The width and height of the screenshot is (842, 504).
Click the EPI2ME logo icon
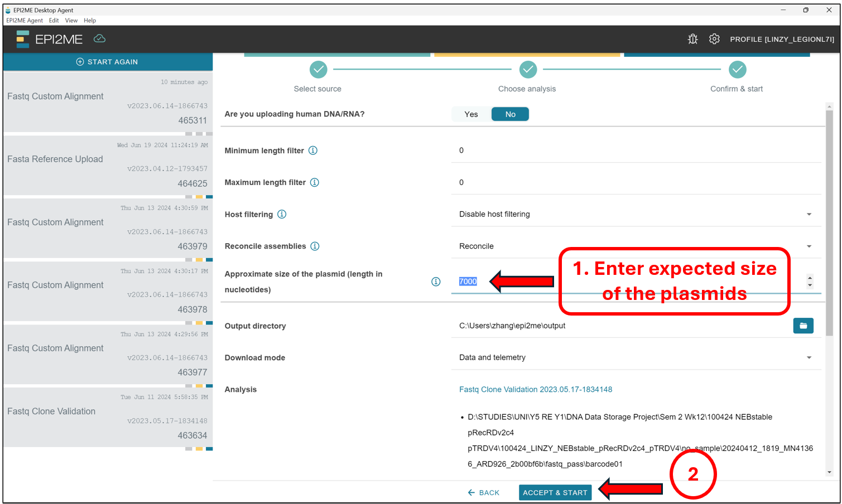(x=23, y=39)
